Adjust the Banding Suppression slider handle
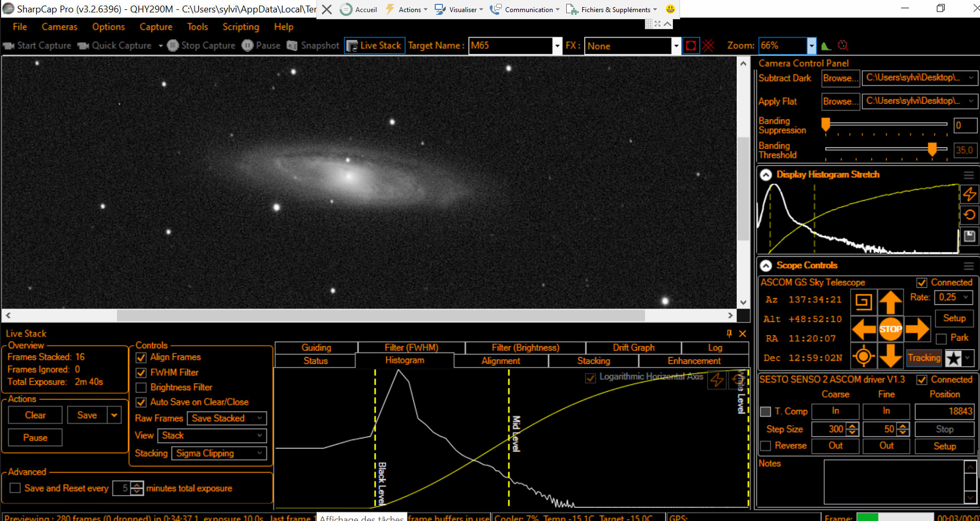This screenshot has width=980, height=521. click(x=825, y=125)
